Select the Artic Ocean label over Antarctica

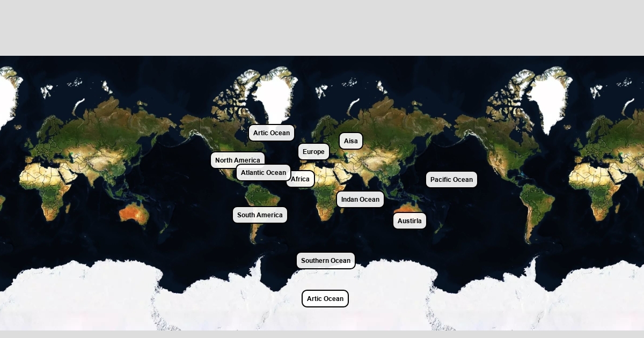coord(325,299)
